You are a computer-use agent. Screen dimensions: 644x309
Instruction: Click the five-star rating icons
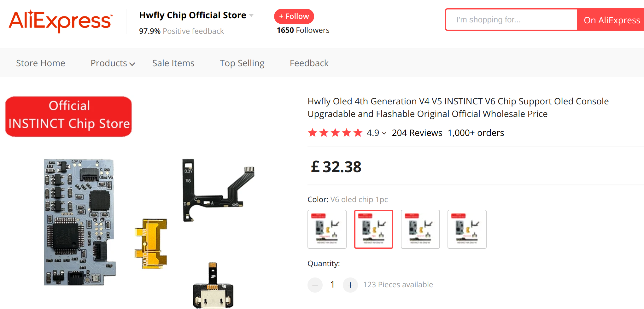point(335,133)
